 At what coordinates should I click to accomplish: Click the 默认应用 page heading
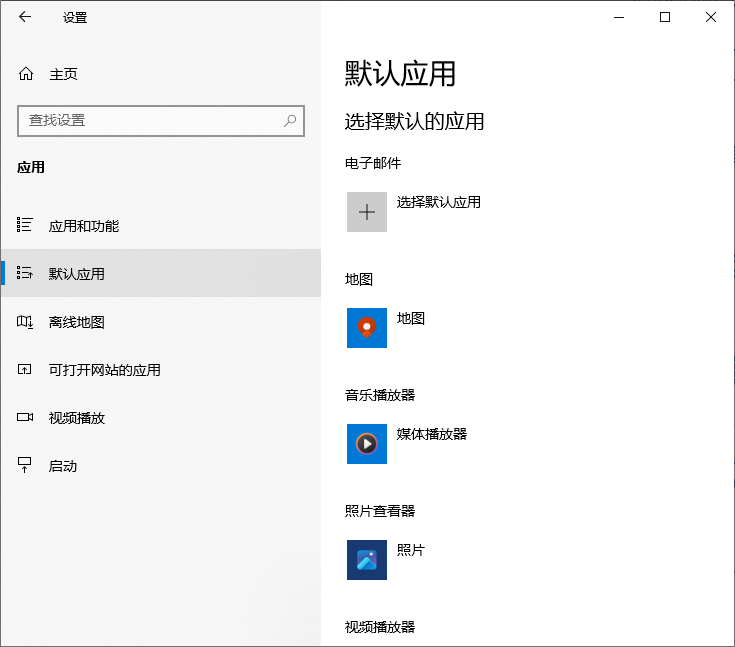(x=400, y=74)
